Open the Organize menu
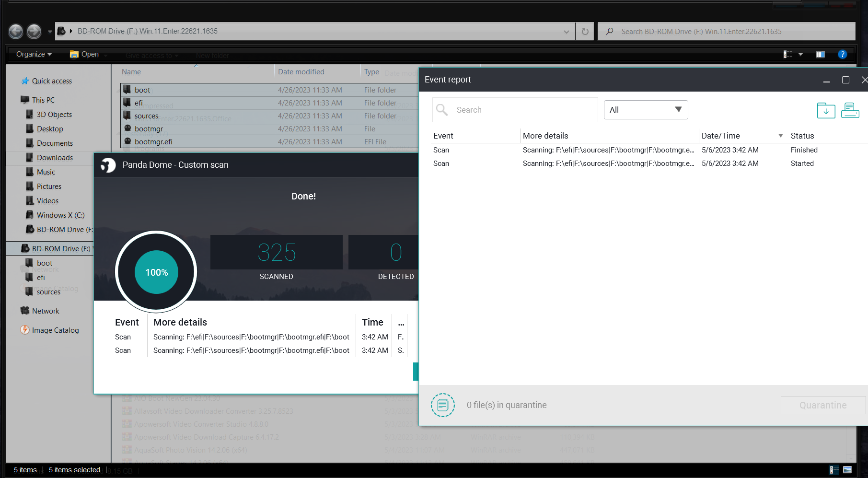 pos(34,54)
